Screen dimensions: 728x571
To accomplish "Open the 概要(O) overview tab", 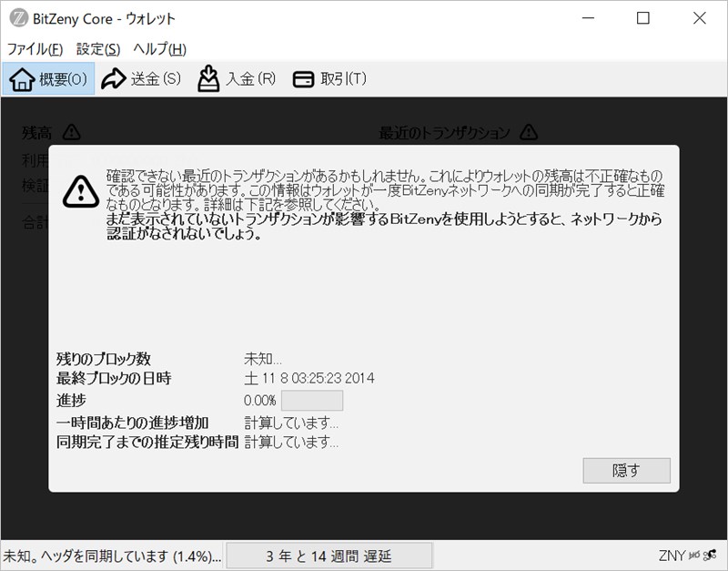I will click(49, 79).
